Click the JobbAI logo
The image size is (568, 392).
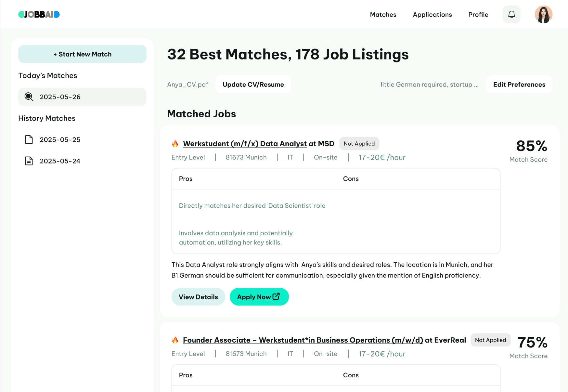(39, 14)
